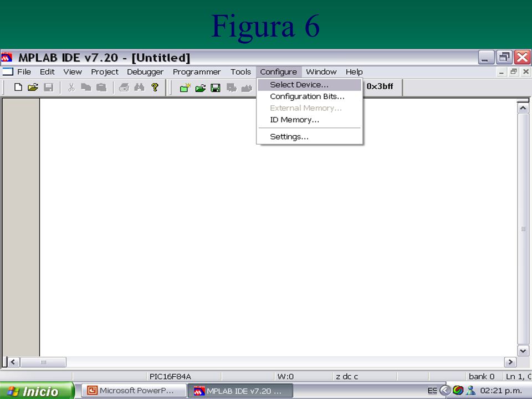
Task: Click the Cut scissors icon
Action: (71, 88)
